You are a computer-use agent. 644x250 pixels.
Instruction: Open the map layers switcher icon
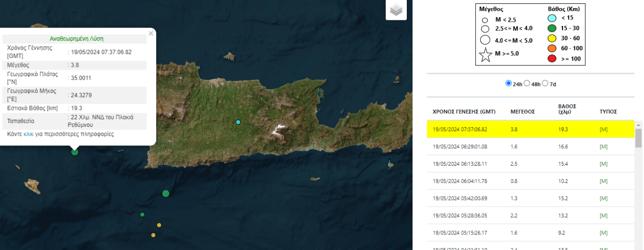point(396,10)
